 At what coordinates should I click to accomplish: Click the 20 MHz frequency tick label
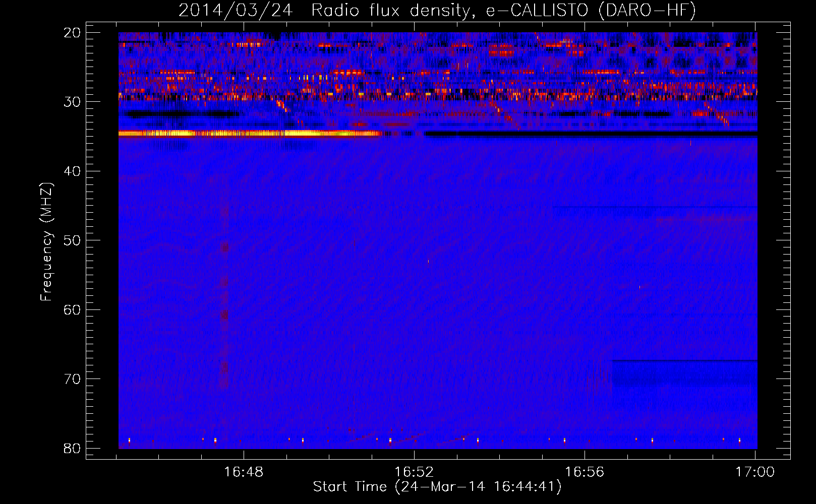[x=73, y=33]
